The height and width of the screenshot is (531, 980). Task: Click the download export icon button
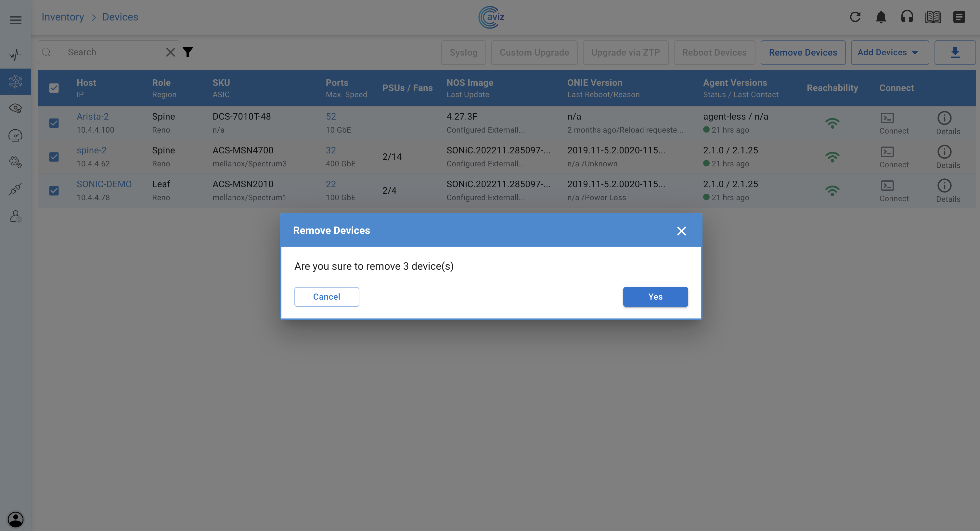(x=955, y=53)
